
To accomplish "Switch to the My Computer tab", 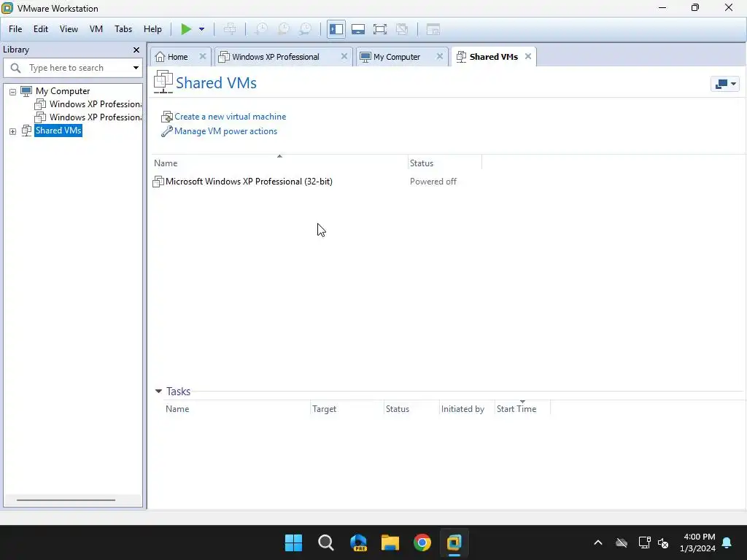I will (396, 57).
